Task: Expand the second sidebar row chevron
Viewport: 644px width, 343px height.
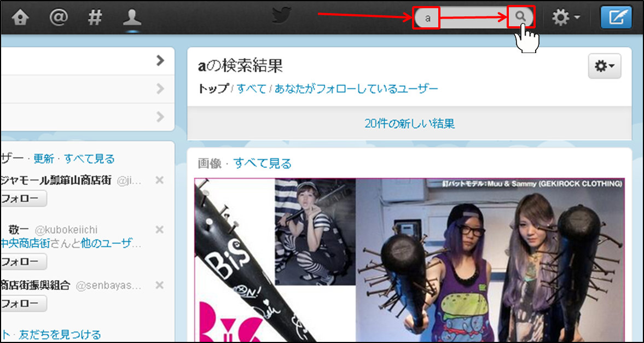Action: (160, 89)
